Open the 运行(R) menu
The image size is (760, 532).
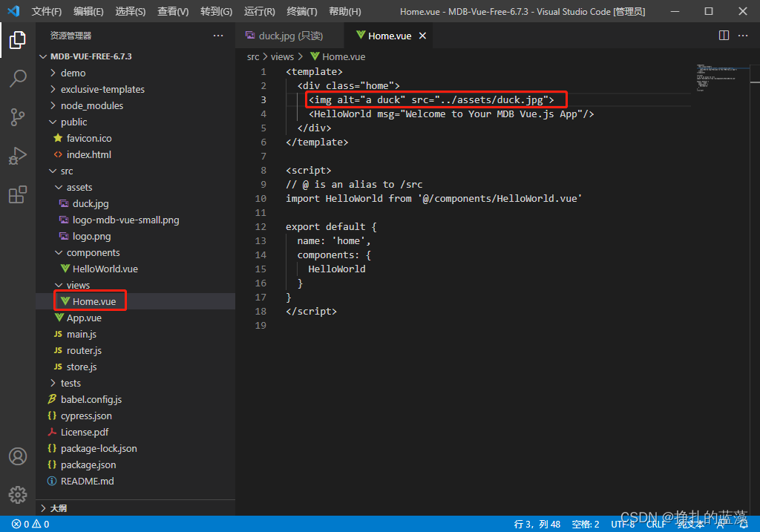click(259, 11)
